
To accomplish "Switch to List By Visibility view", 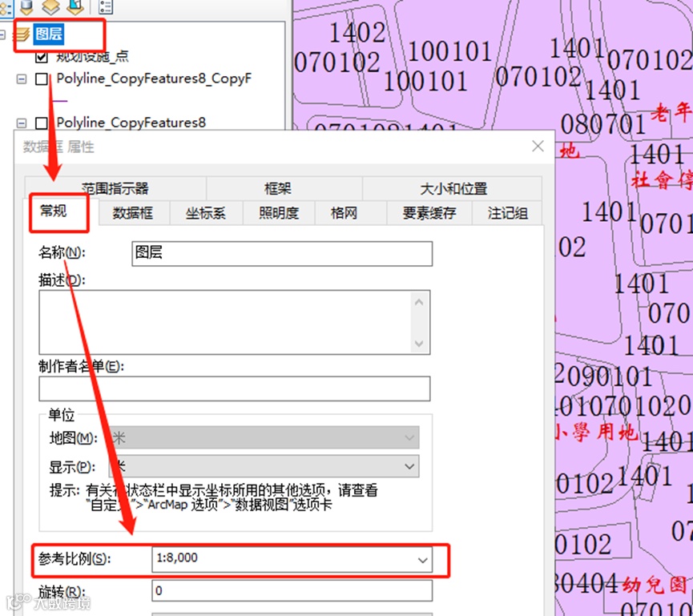I will tap(50, 6).
